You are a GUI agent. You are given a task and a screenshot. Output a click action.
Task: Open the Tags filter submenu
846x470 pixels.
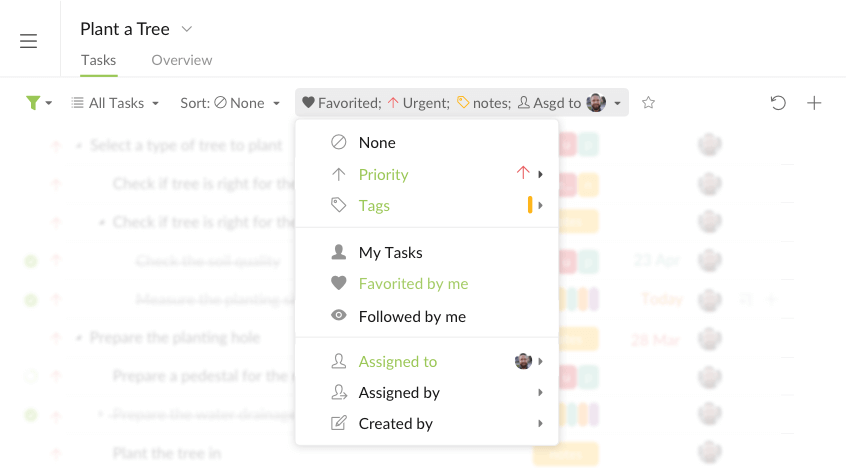pyautogui.click(x=374, y=206)
